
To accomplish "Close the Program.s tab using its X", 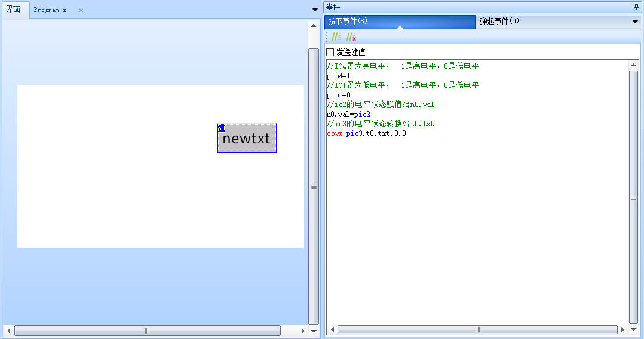I will pyautogui.click(x=81, y=10).
